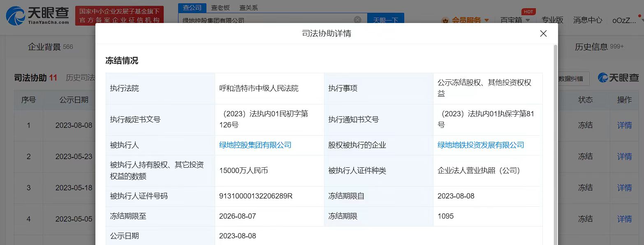Open the 历史信息 tab
The image size is (644, 245).
[599, 47]
